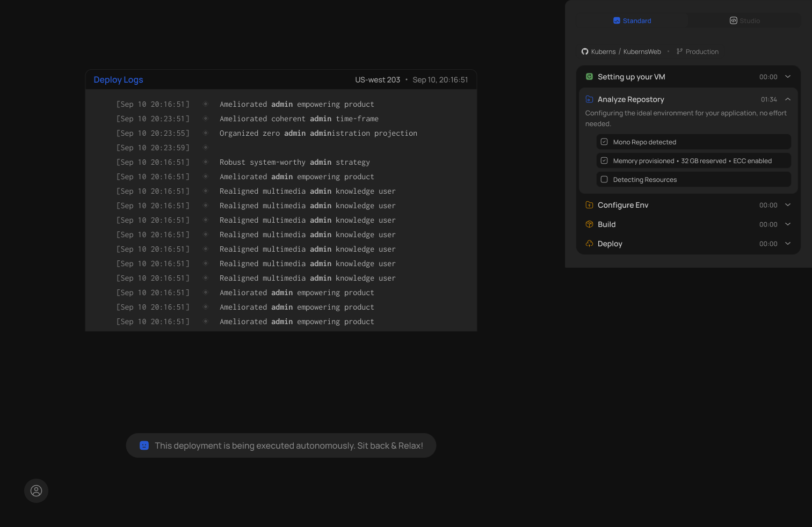Click the autonomous deployment banner message
812x527 pixels.
289,445
